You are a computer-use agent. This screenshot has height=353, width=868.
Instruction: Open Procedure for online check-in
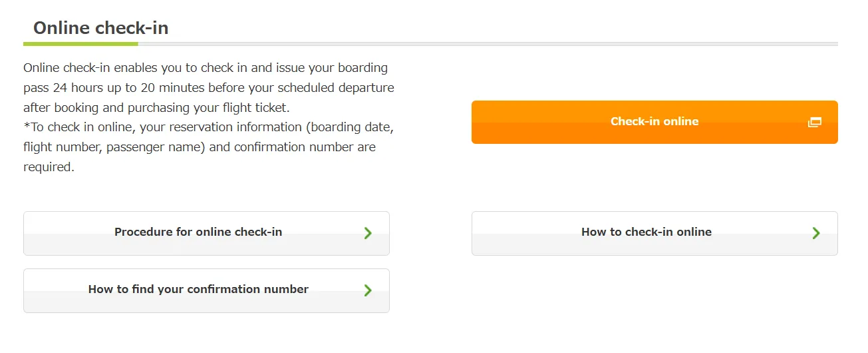198,232
